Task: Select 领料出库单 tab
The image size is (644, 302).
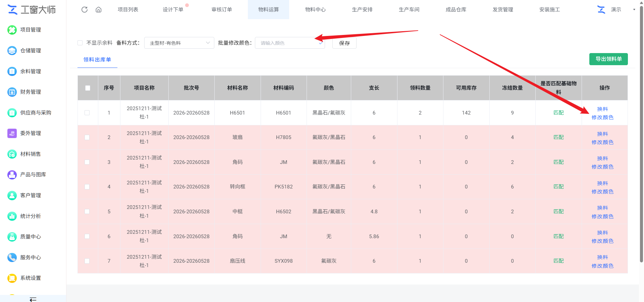Action: (x=97, y=59)
